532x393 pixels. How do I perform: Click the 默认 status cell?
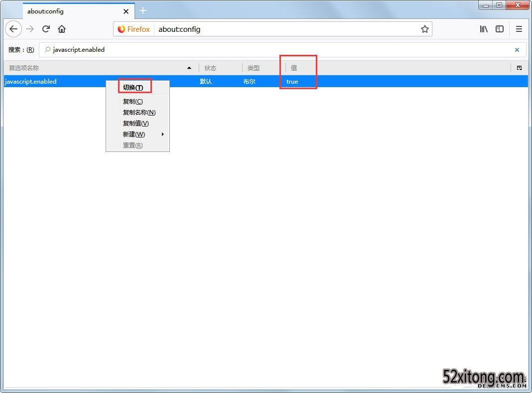(x=206, y=82)
